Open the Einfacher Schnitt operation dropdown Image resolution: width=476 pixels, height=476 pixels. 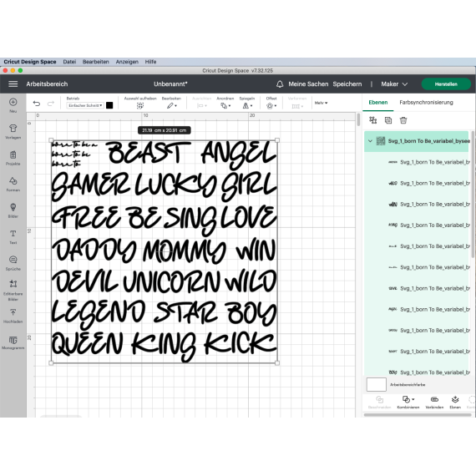coord(85,105)
